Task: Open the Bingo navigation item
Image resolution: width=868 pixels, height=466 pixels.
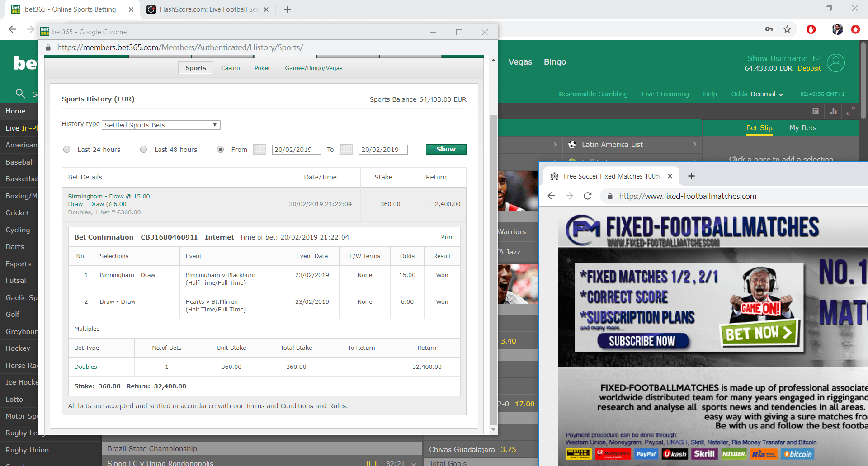Action: pyautogui.click(x=555, y=62)
